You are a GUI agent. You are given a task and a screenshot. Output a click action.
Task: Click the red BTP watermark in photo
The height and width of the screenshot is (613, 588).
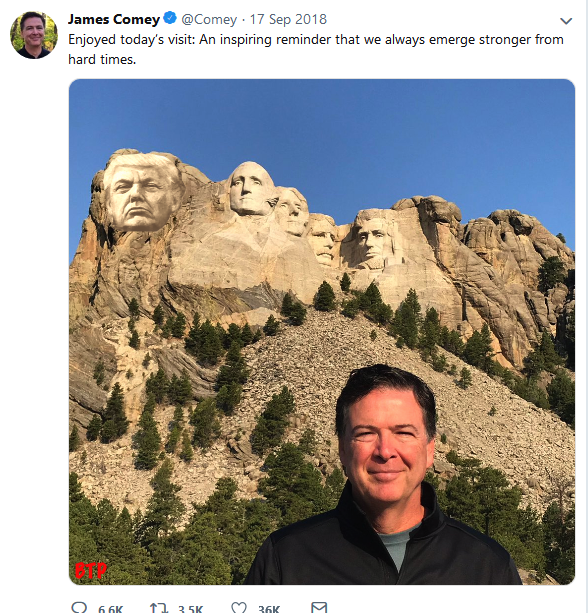tap(90, 570)
